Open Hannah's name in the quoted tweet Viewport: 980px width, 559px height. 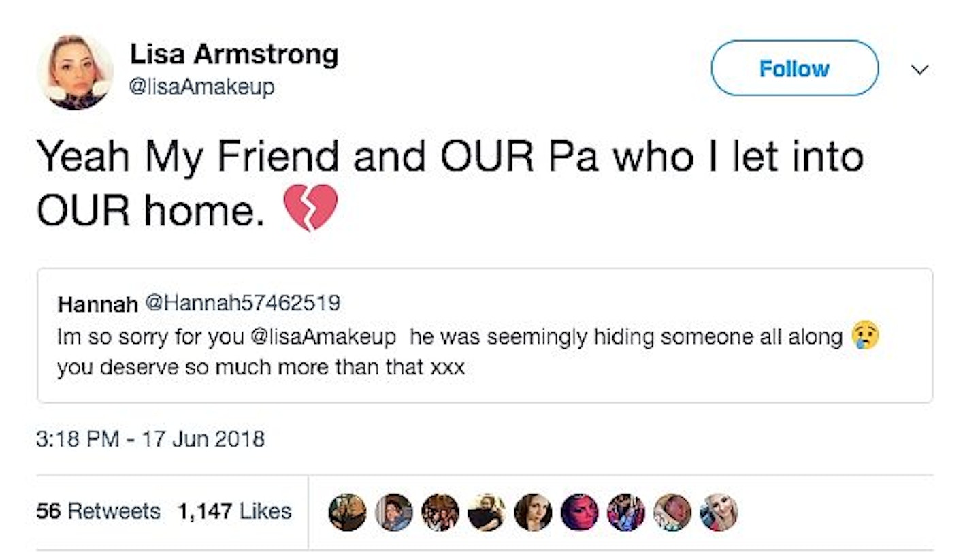[97, 304]
